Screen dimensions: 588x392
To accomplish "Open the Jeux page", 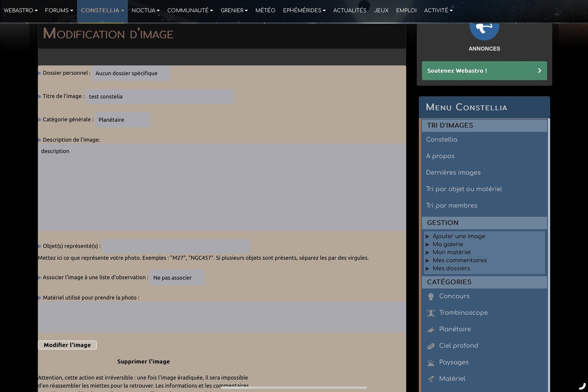I will (x=381, y=11).
